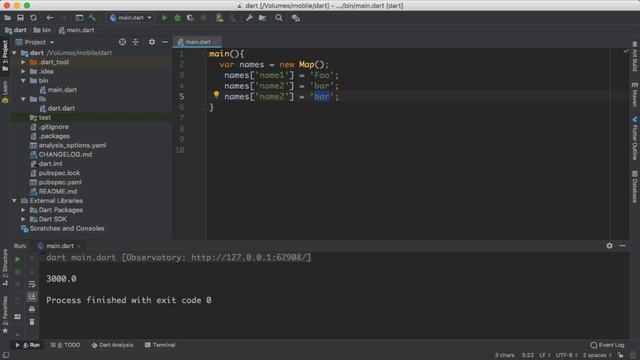Open the Terminal tool window
Image resolution: width=640 pixels, height=360 pixels.
pos(160,345)
